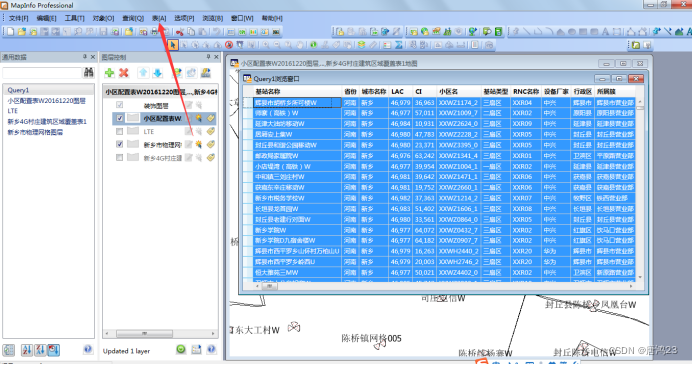Click the help icon below the Query1 list

coord(88,350)
